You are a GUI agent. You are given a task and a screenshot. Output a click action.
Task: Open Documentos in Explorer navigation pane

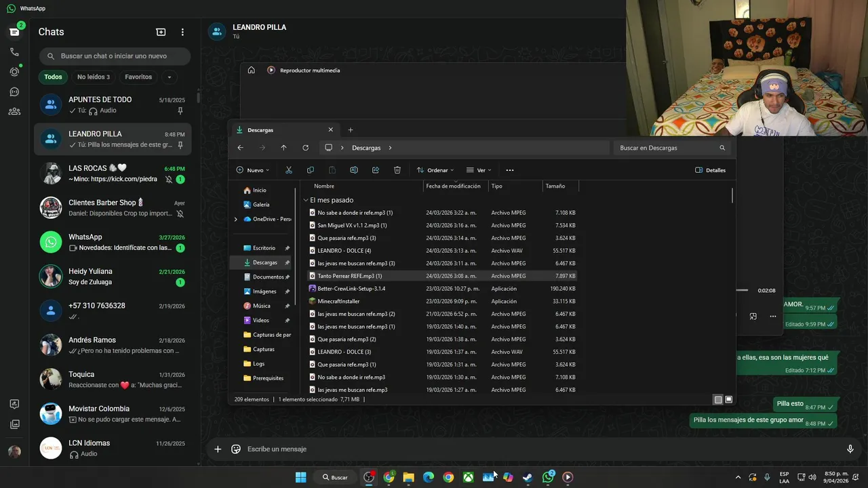[x=268, y=277]
